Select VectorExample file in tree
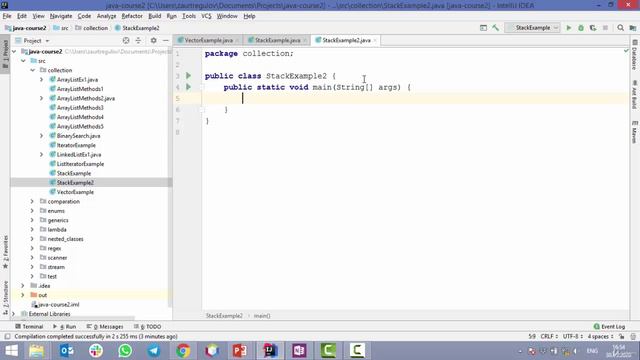 pyautogui.click(x=75, y=192)
